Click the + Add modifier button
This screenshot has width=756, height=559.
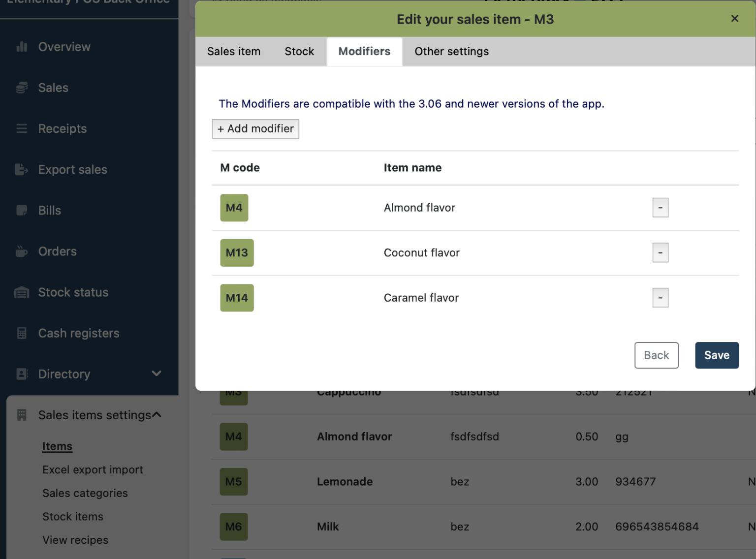[x=255, y=128]
